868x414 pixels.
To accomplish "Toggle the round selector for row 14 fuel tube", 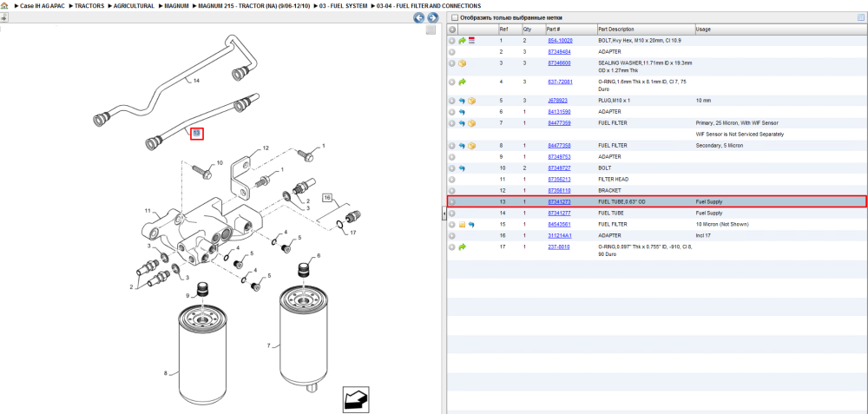I will coord(451,214).
